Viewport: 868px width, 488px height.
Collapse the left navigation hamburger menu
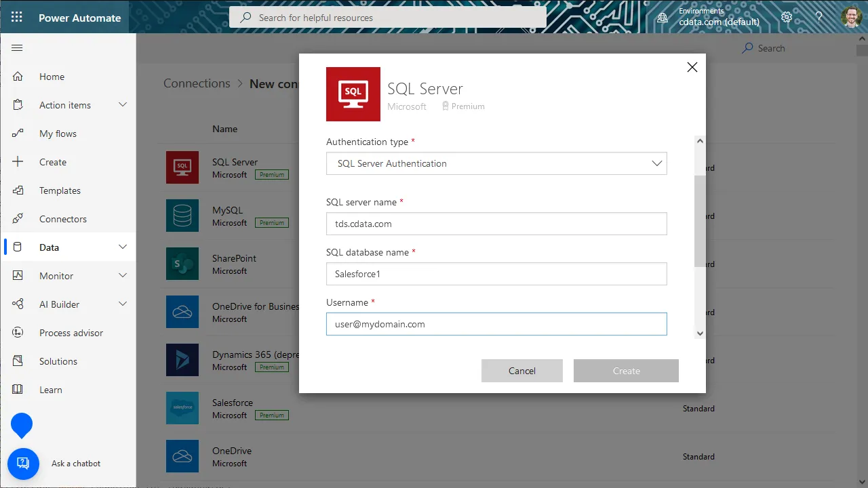click(x=18, y=48)
